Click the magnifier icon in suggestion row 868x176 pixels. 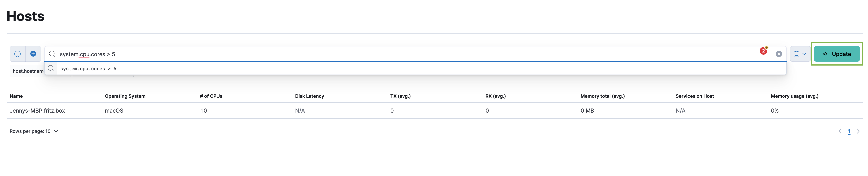(x=51, y=68)
